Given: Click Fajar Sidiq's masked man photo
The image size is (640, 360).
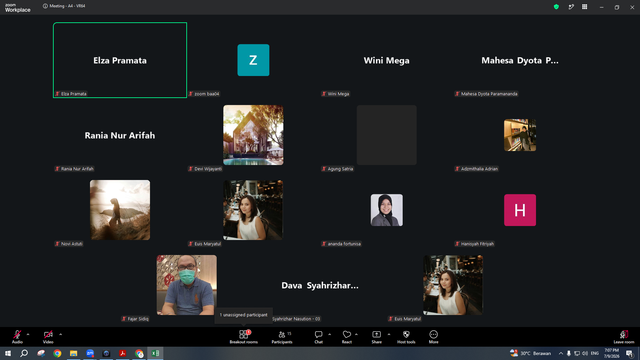Looking at the screenshot, I should point(187,285).
